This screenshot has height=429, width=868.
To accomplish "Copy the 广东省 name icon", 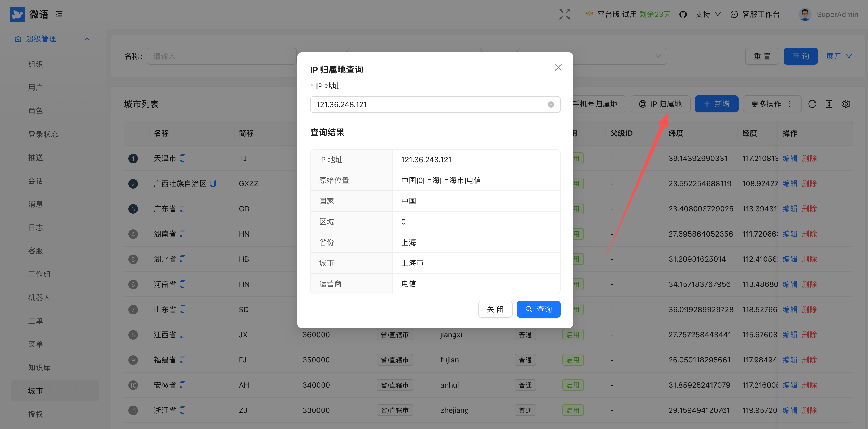I will coord(183,208).
